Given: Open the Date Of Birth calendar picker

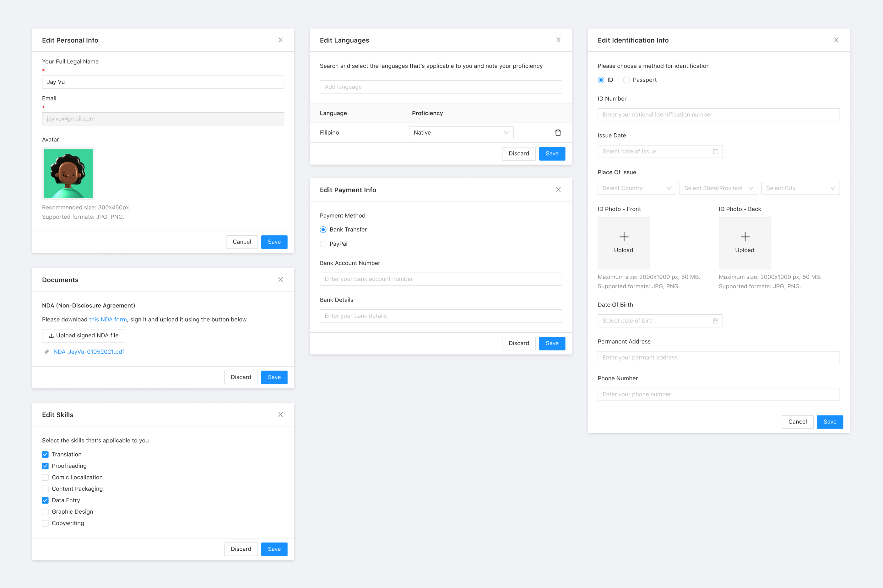Looking at the screenshot, I should tap(715, 321).
